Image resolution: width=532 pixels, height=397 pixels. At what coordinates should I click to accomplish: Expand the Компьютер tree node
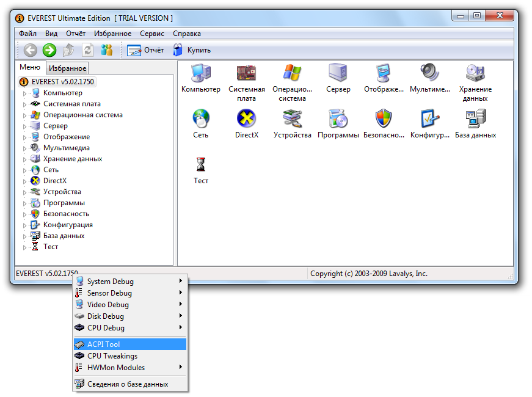click(25, 93)
